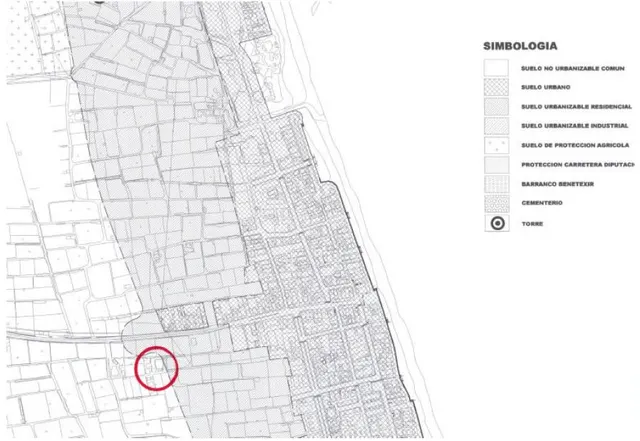The width and height of the screenshot is (640, 441).
Task: Click the Cementerio pattern swatch
Action: [x=496, y=203]
